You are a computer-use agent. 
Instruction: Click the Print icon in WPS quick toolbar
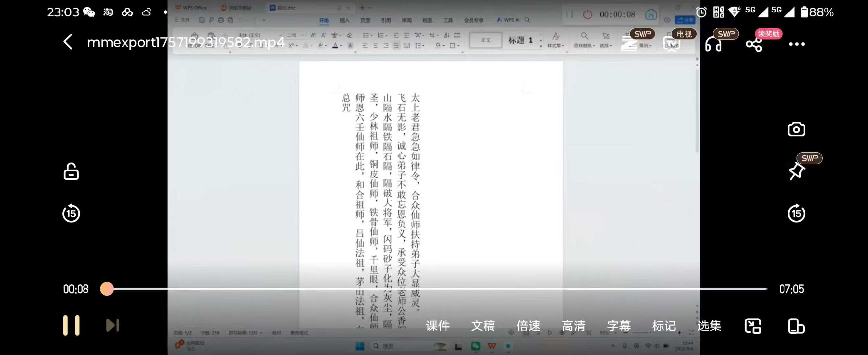click(221, 20)
